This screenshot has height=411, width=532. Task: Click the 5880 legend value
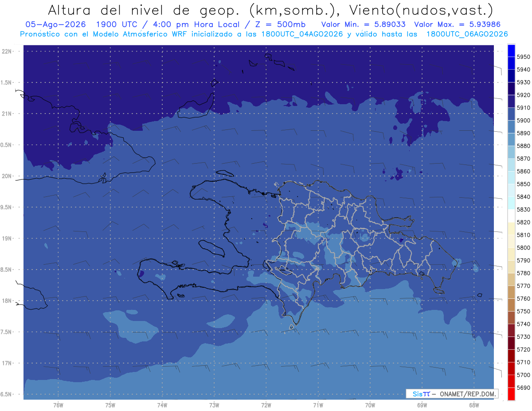(524, 146)
